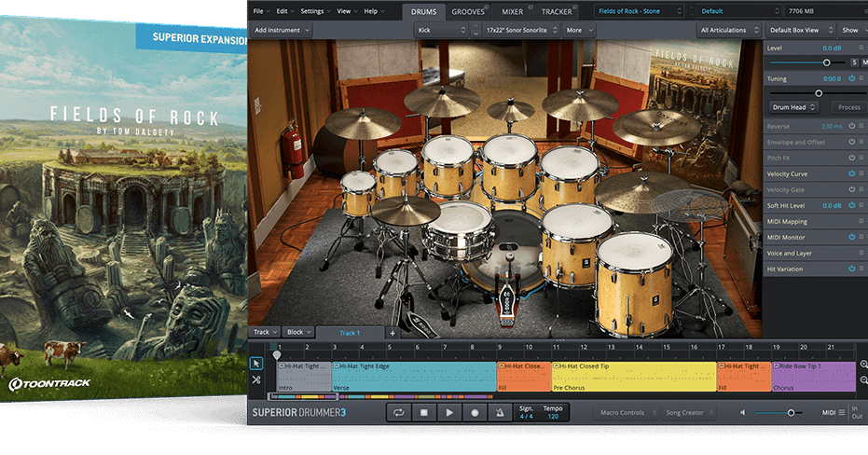Zoom in on the song track timeline
Viewport: 868px width, 455px height.
[863, 365]
